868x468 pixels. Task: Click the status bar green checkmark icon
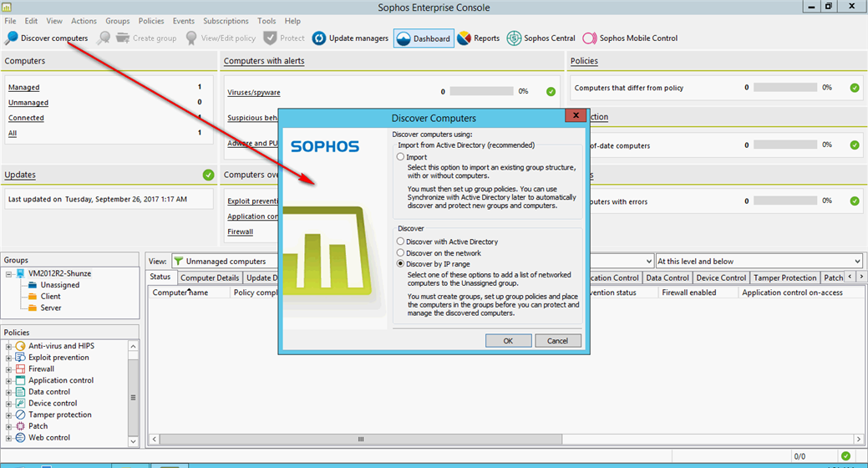tap(845, 456)
